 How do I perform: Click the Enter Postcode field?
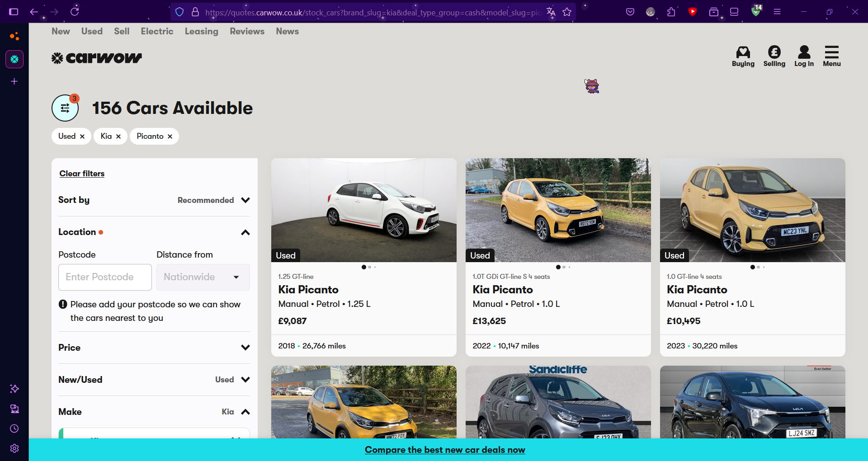(x=105, y=277)
